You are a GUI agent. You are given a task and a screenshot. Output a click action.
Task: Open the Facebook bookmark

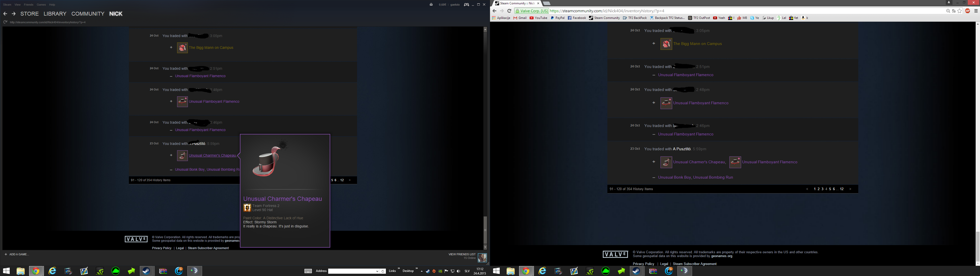coord(577,18)
